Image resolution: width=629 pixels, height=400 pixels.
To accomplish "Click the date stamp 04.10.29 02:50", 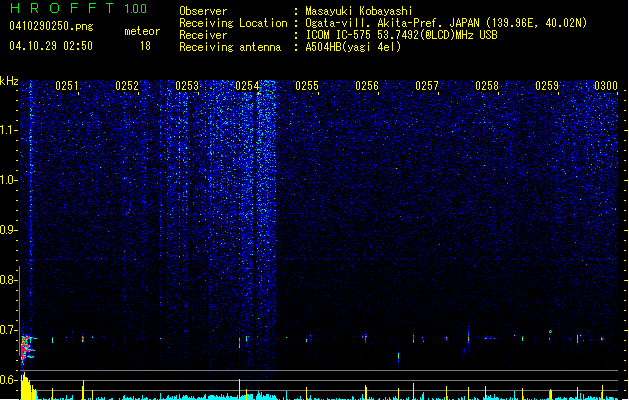I will (x=51, y=46).
